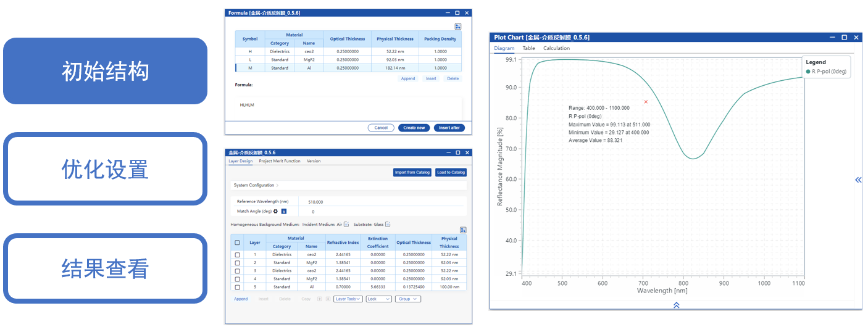Click the green R P-pol legend marker
This screenshot has height=332, width=868.
pyautogui.click(x=808, y=72)
